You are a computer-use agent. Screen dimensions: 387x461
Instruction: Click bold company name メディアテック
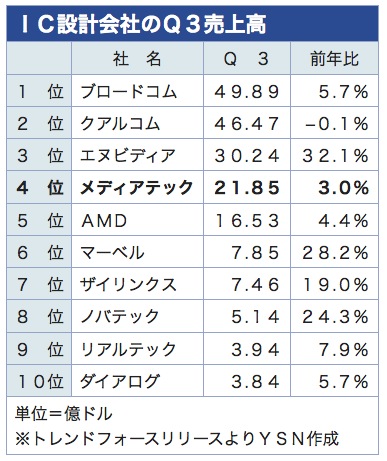[x=137, y=188]
